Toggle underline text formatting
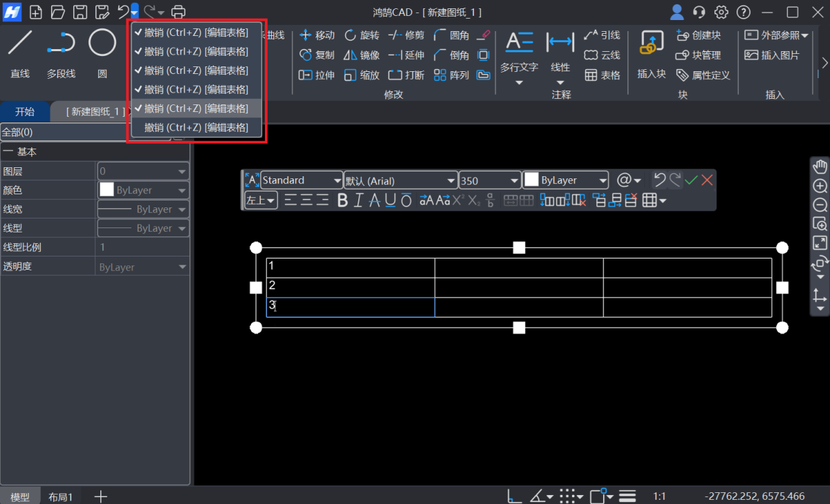This screenshot has width=830, height=504. coord(390,200)
